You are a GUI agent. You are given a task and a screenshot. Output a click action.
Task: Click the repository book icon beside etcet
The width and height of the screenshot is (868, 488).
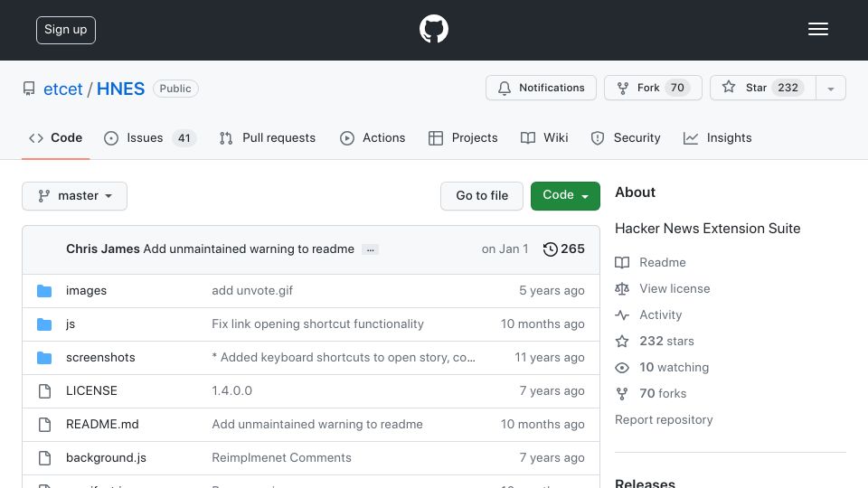(29, 89)
